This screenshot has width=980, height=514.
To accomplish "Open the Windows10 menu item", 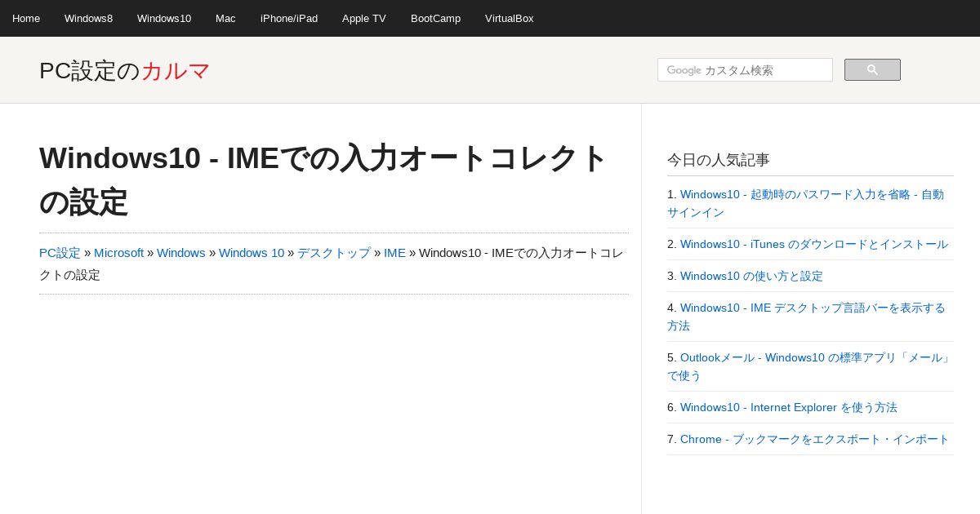I will point(164,18).
